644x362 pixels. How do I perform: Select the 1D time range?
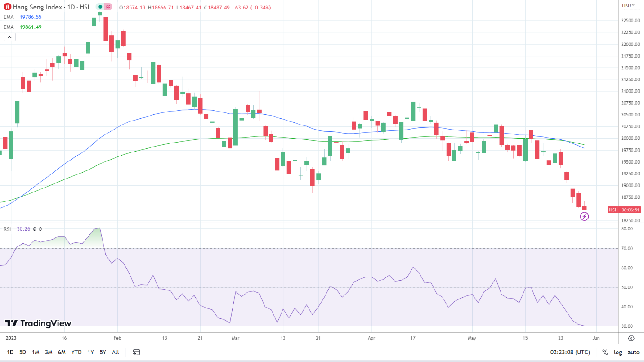coord(10,352)
